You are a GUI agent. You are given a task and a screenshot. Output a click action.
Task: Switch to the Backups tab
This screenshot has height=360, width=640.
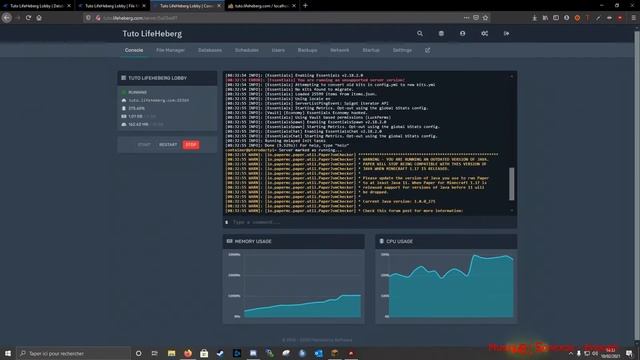point(307,50)
